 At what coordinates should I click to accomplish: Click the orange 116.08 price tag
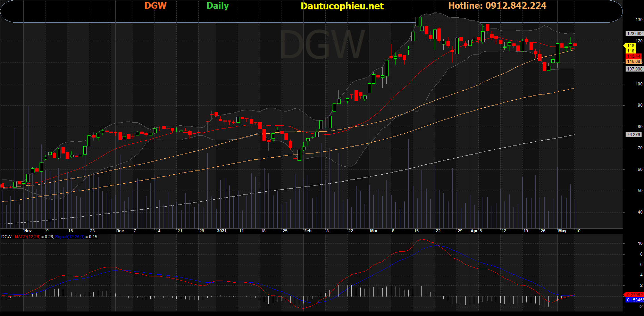tap(634, 61)
